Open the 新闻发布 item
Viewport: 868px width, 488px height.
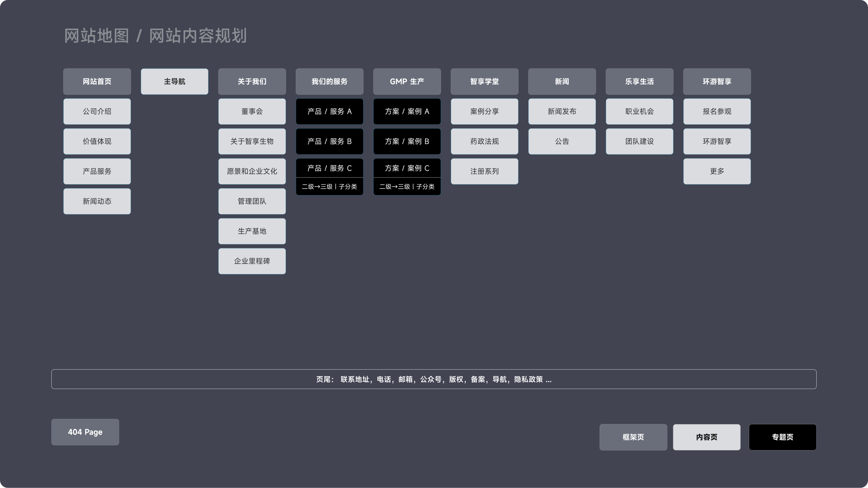(x=562, y=112)
